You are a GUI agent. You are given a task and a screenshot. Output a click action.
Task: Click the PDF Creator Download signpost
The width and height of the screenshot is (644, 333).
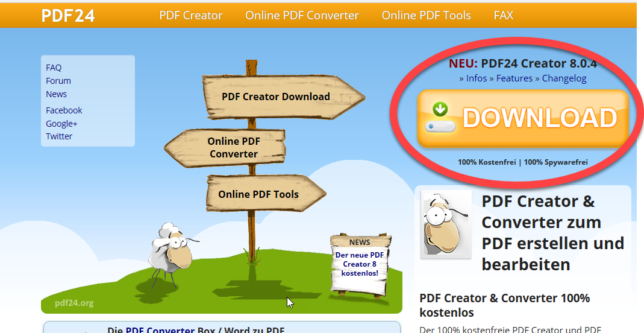(283, 97)
